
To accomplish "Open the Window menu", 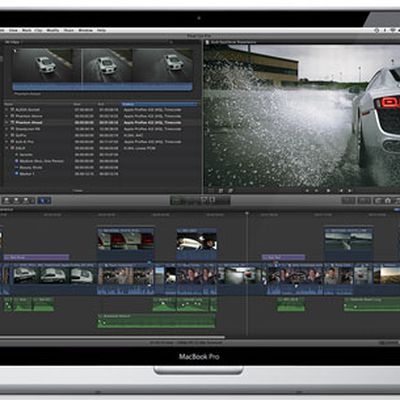I will point(85,30).
